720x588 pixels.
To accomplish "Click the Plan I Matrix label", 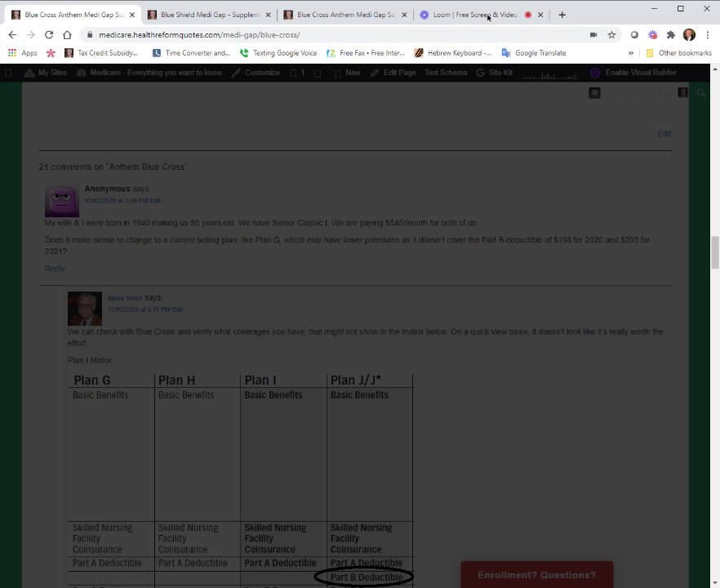I will click(90, 360).
